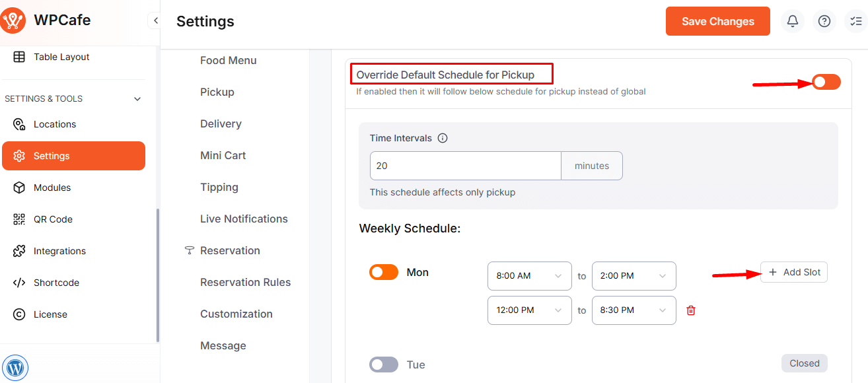Open the help question mark icon
Image resolution: width=868 pixels, height=383 pixels.
[x=824, y=21]
